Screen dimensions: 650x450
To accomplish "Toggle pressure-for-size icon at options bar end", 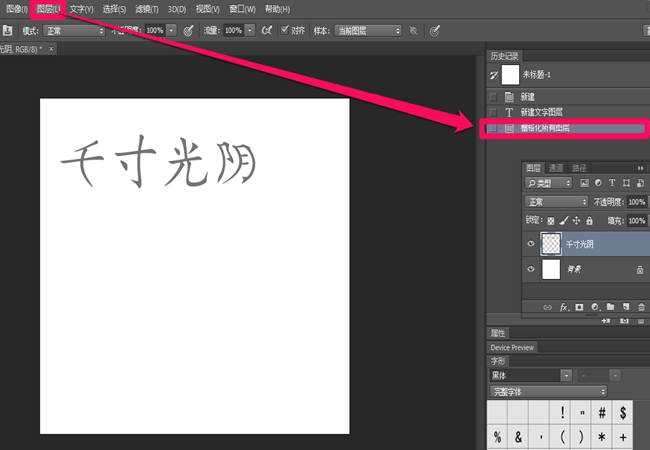I will click(434, 31).
